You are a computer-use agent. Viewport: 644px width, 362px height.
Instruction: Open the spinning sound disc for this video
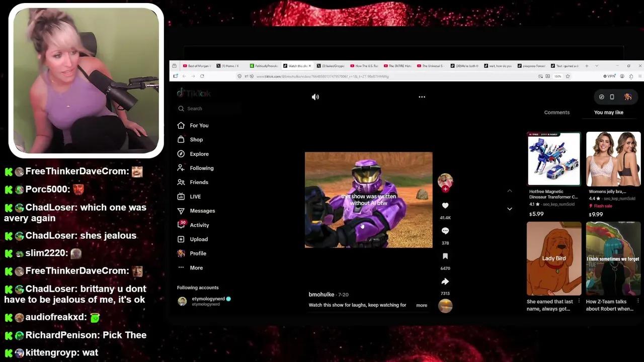click(445, 306)
